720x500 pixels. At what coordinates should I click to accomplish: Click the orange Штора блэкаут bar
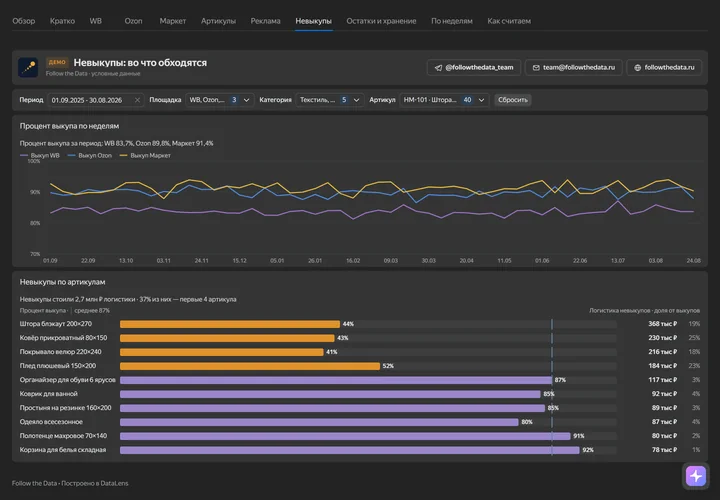(x=230, y=324)
